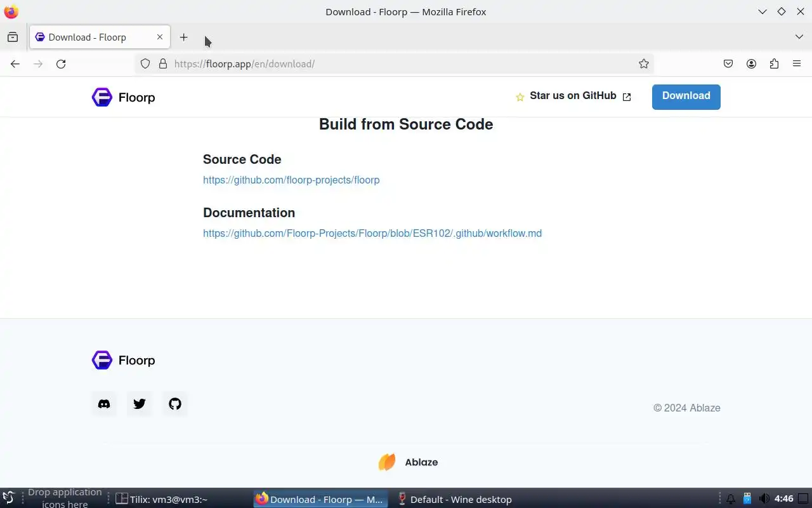
Task: Click the forward navigation arrow
Action: pyautogui.click(x=38, y=63)
